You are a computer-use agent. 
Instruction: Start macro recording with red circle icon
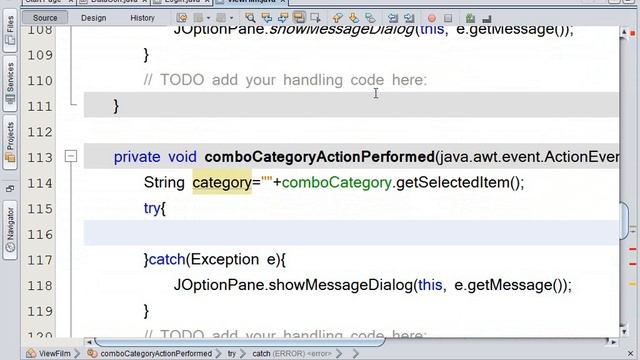click(x=431, y=18)
